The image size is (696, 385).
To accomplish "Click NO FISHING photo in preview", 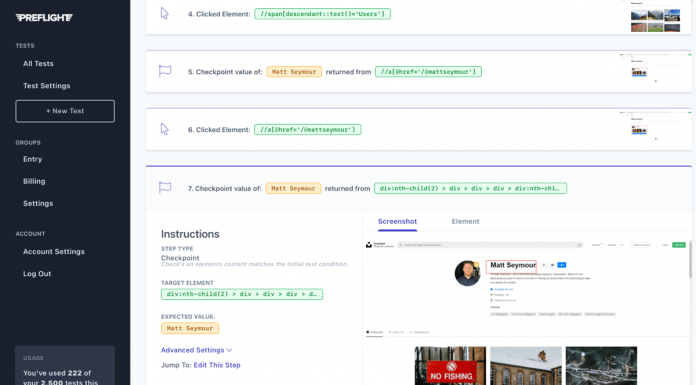I will 450,366.
